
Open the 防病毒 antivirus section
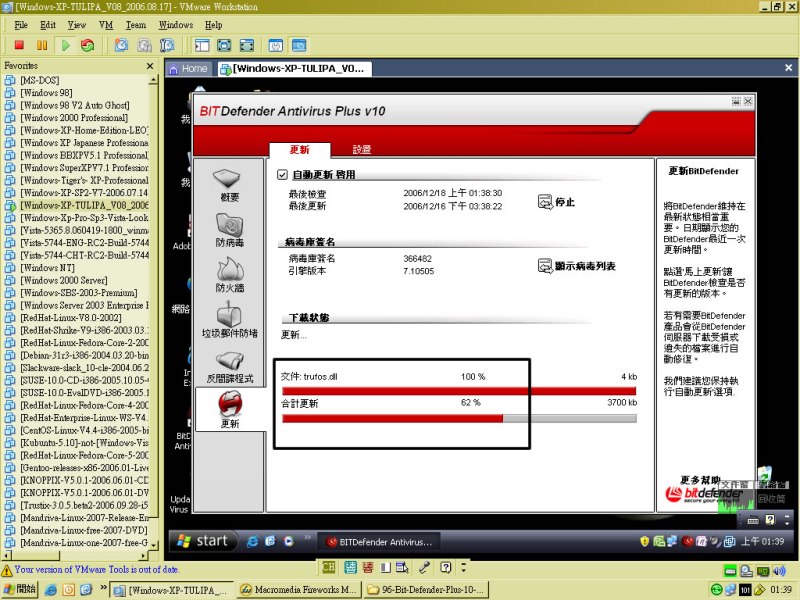coord(229,230)
